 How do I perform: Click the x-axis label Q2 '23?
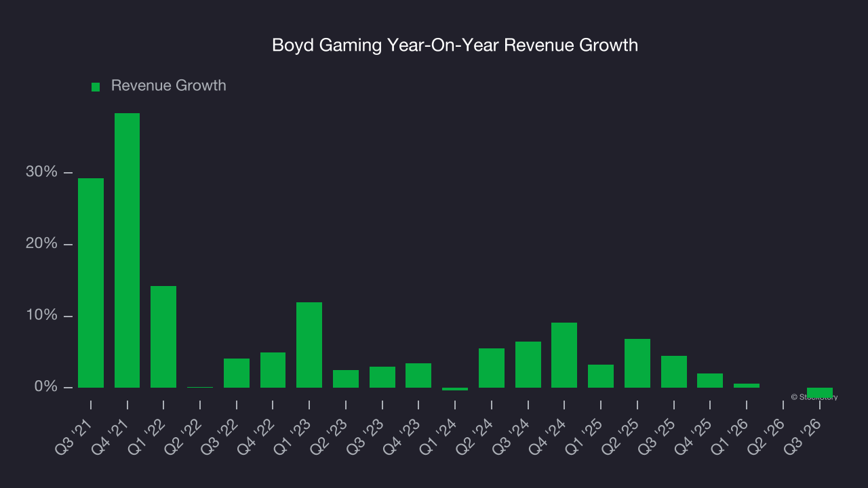coord(329,437)
